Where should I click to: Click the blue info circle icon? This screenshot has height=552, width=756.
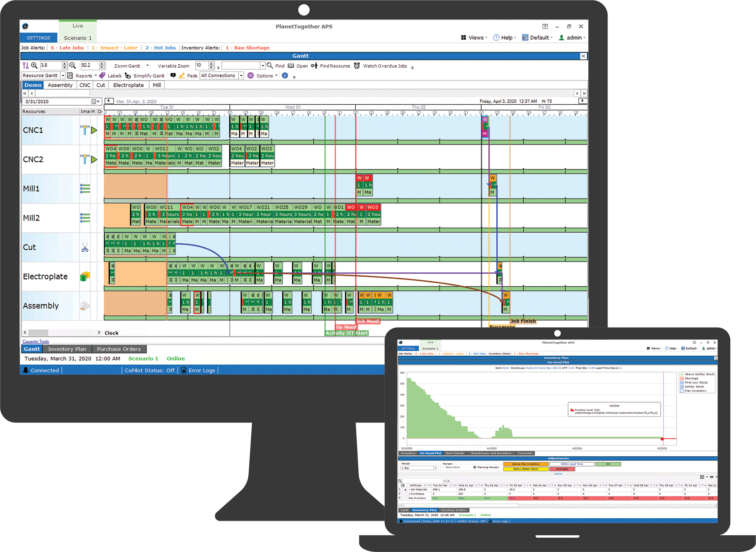285,75
